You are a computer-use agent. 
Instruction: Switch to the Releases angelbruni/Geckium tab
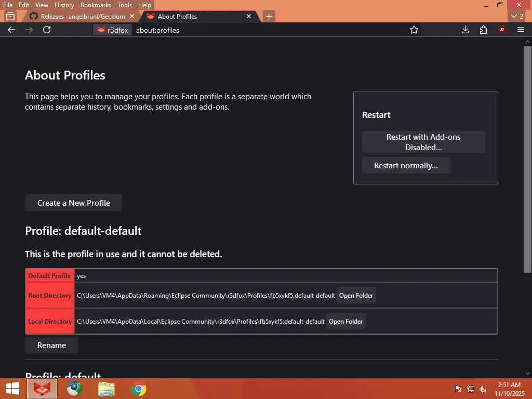pyautogui.click(x=82, y=16)
